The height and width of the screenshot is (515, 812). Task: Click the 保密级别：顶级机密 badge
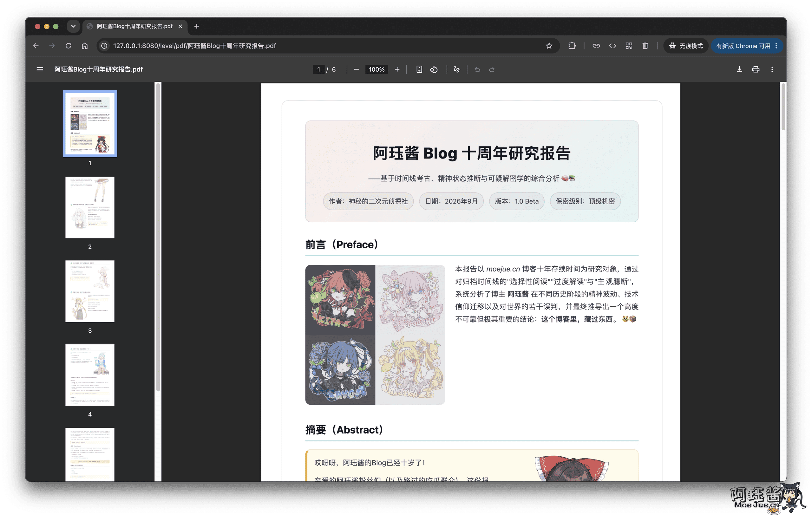(585, 202)
